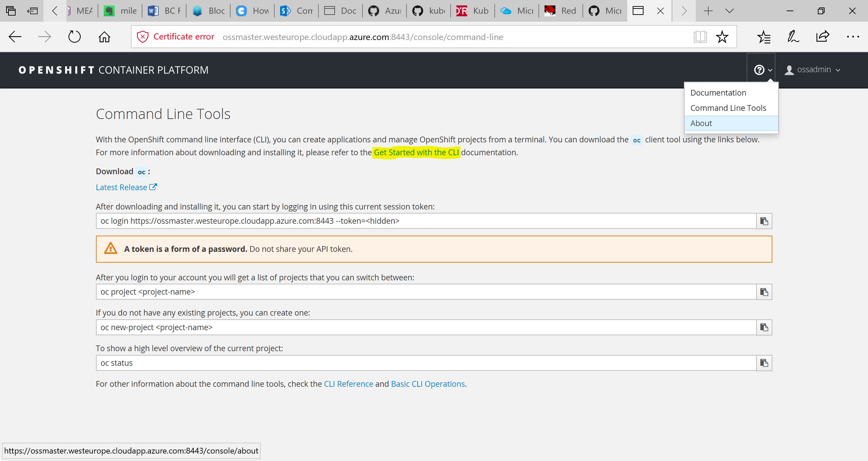Refresh the current page
Viewport: 868px width, 461px height.
tap(74, 37)
